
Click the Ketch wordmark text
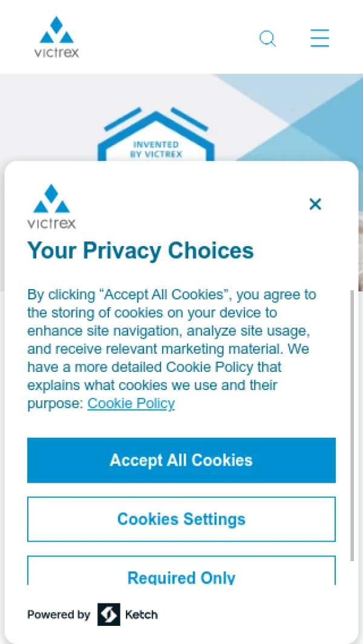pos(141,615)
